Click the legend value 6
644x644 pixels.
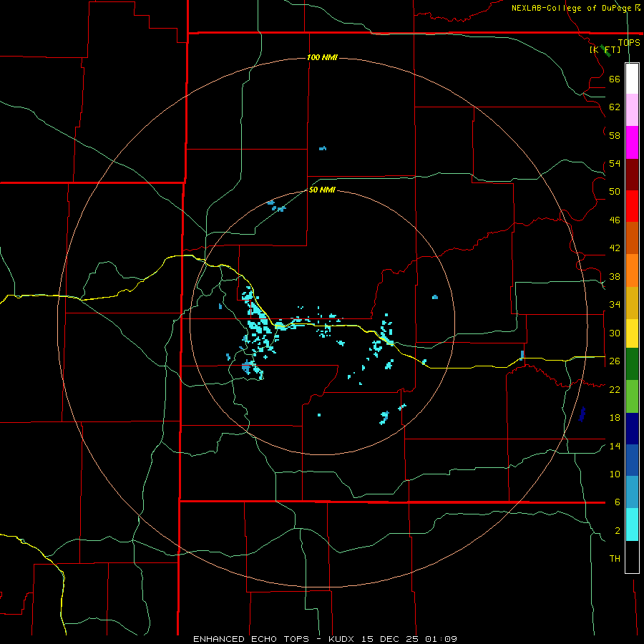point(618,502)
